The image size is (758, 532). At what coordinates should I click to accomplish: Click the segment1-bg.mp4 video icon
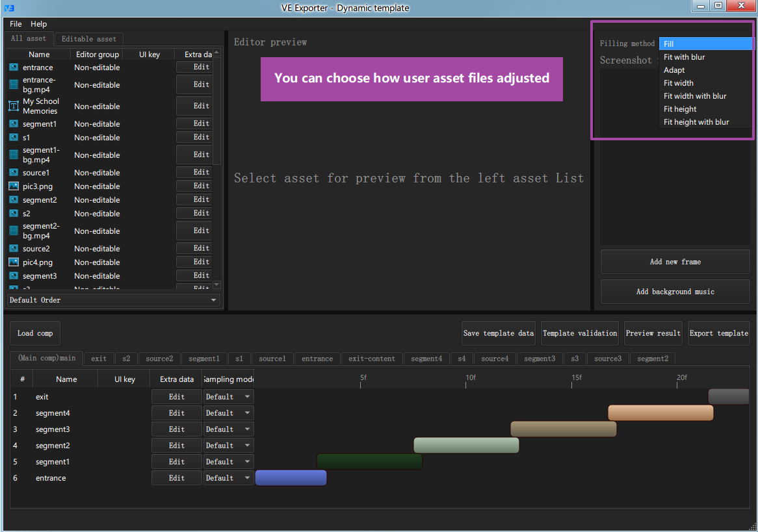pos(14,155)
